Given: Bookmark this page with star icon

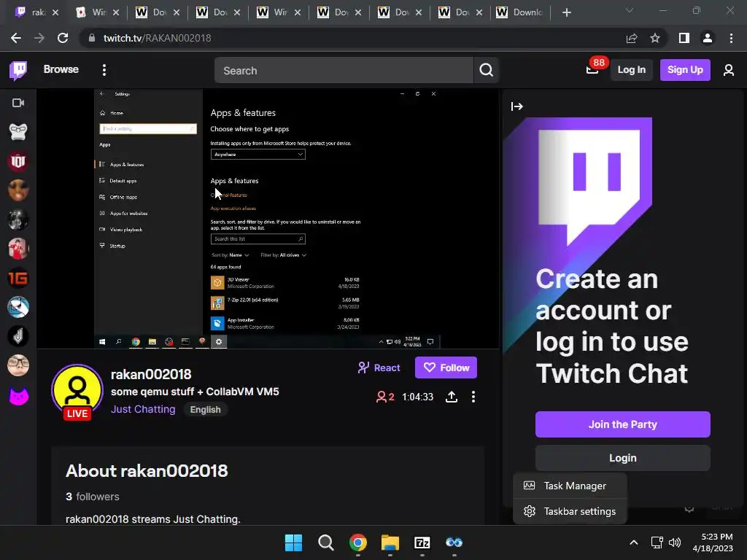Looking at the screenshot, I should pos(655,38).
